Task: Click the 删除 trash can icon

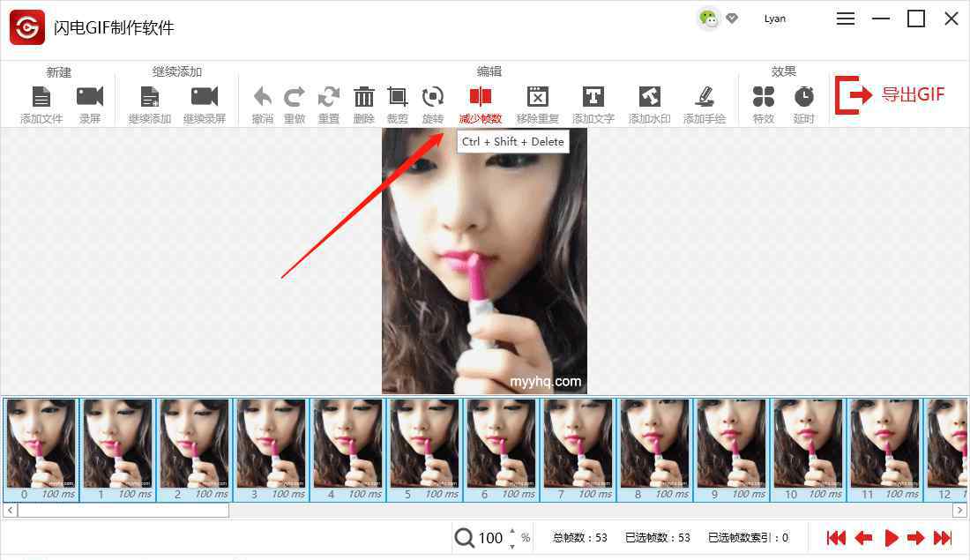Action: 363,97
